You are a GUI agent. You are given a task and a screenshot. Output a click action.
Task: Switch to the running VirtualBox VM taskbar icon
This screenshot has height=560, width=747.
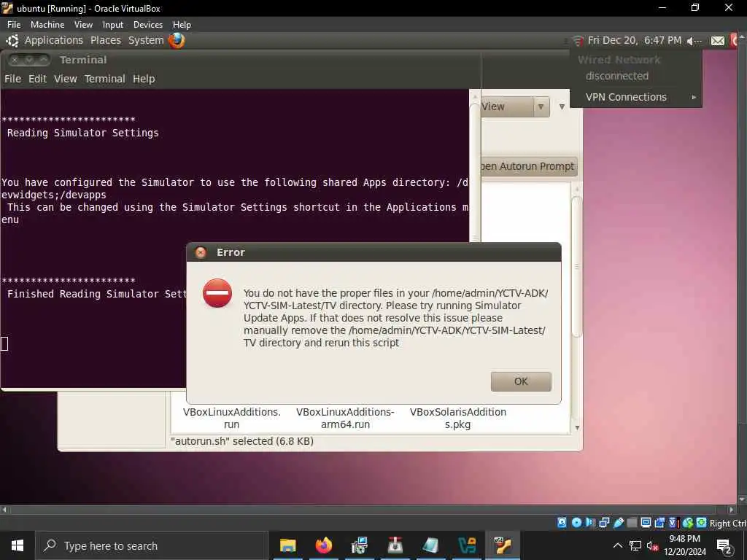(x=503, y=545)
